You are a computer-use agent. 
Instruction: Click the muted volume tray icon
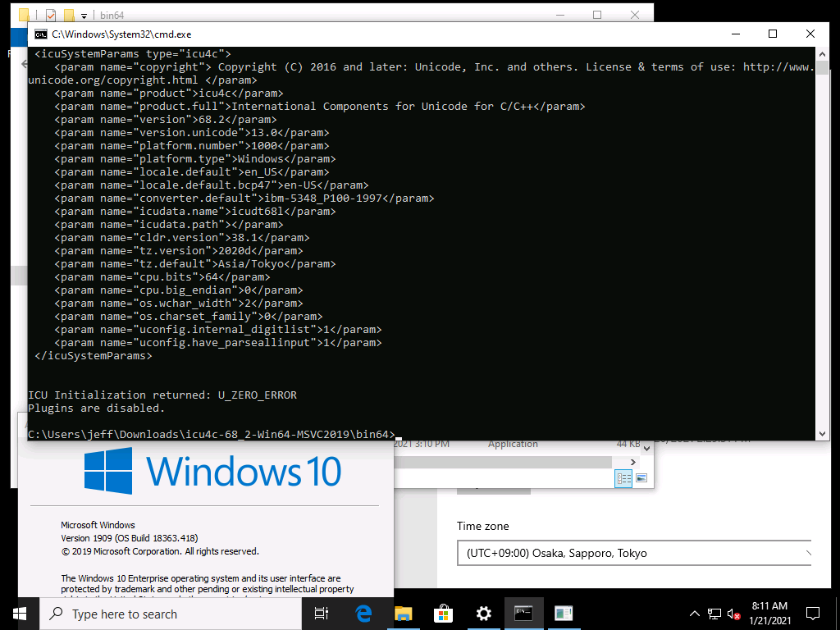(734, 614)
